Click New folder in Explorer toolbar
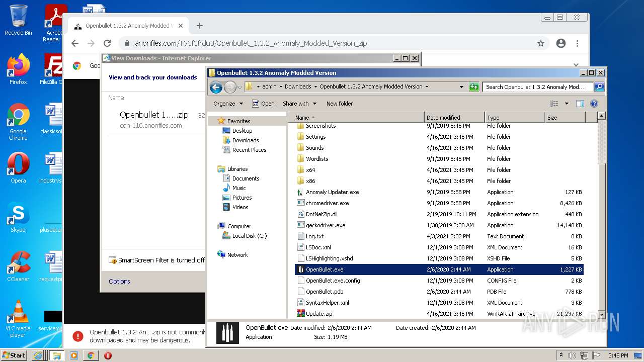This screenshot has width=644, height=362. (x=340, y=104)
